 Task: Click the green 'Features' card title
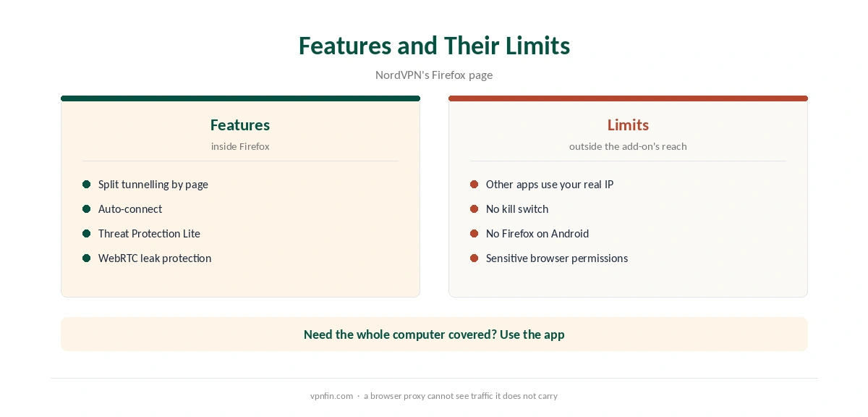click(240, 125)
